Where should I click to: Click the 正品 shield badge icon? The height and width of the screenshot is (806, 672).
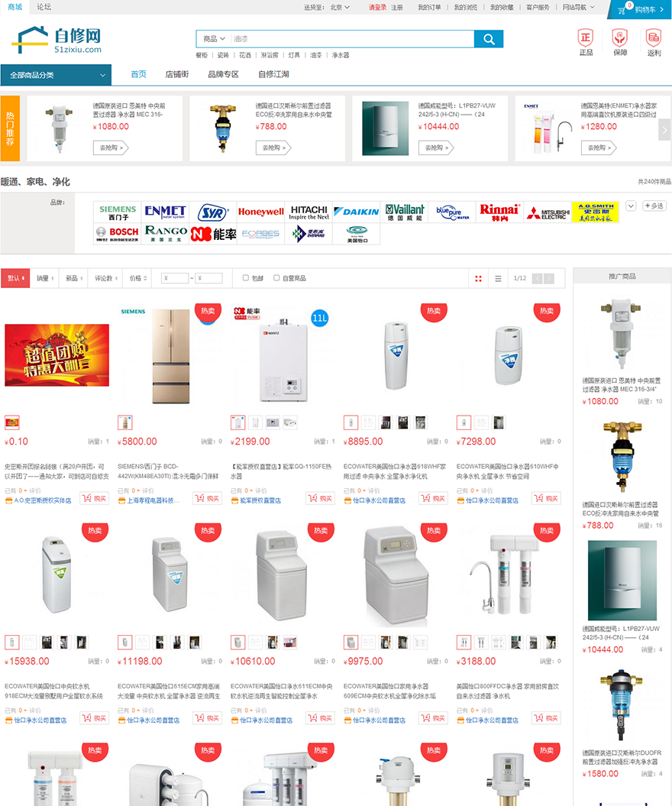pyautogui.click(x=586, y=38)
